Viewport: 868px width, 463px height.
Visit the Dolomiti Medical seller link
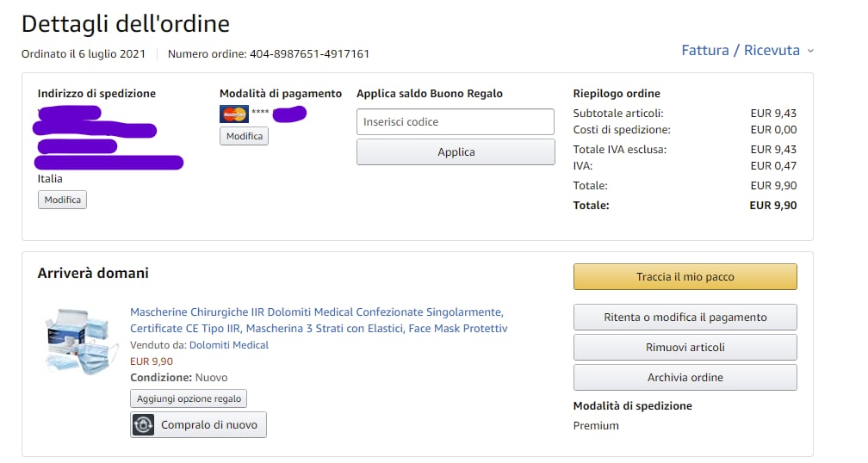click(x=229, y=345)
